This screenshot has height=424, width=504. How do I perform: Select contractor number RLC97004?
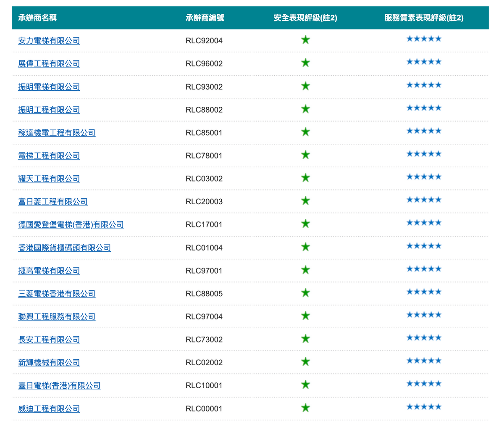click(204, 317)
